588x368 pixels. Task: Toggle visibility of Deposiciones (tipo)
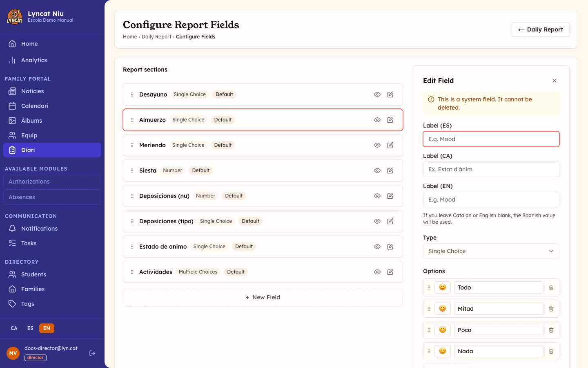(377, 221)
